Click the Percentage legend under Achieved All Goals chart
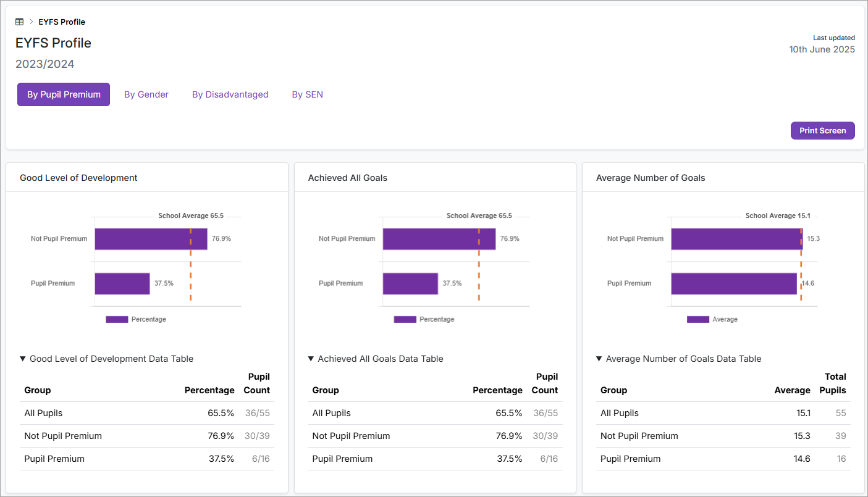Screen dimensions: 868x497 (405, 319)
